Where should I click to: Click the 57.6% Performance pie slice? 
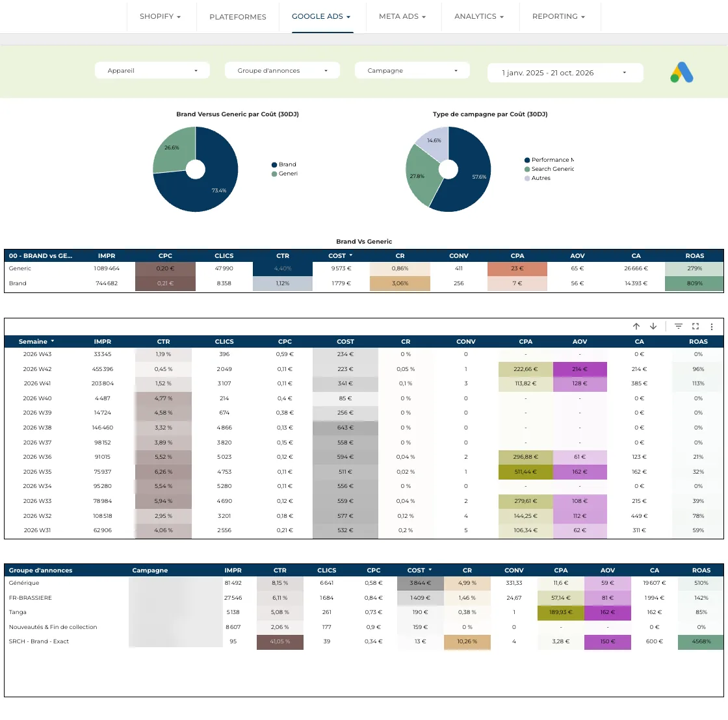(x=471, y=174)
